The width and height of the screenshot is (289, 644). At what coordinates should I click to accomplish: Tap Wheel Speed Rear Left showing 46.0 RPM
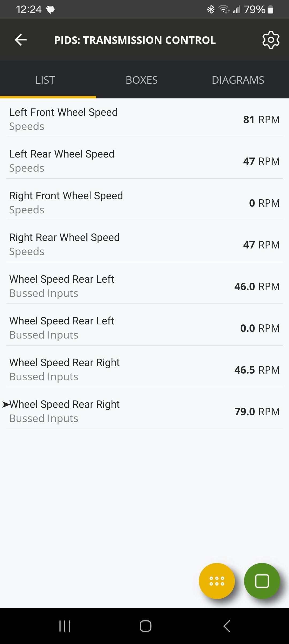pyautogui.click(x=144, y=286)
